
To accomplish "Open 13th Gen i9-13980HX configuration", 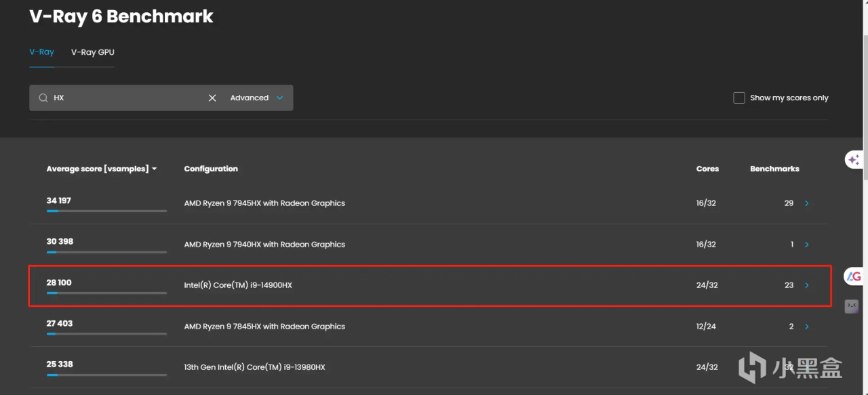I will tap(254, 367).
